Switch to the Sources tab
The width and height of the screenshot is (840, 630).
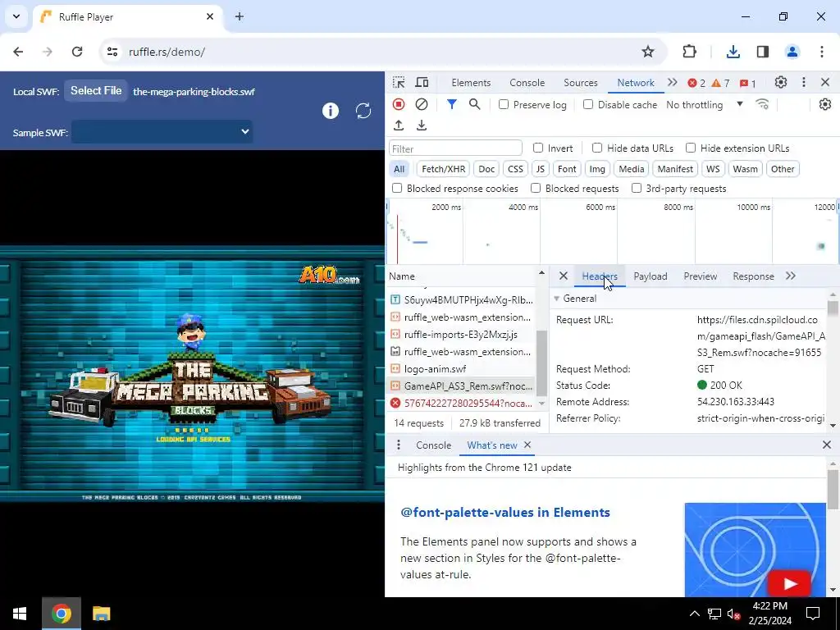click(x=580, y=83)
